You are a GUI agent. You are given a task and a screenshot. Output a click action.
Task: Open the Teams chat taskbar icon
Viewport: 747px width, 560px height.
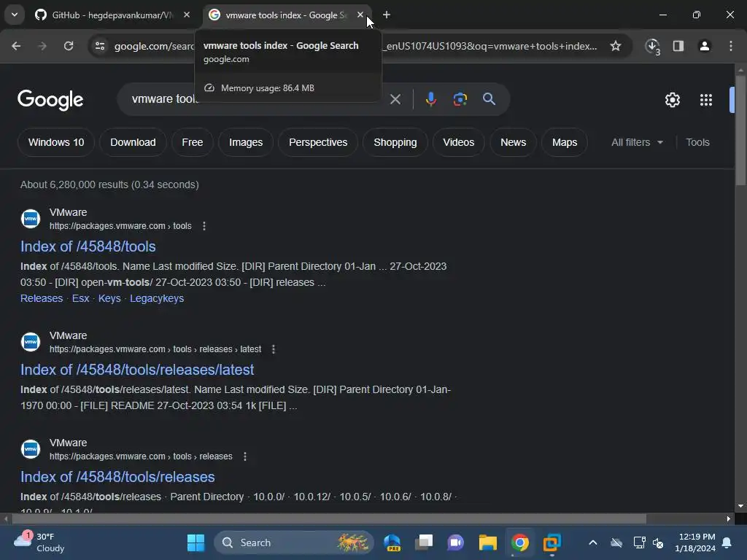[x=455, y=542]
